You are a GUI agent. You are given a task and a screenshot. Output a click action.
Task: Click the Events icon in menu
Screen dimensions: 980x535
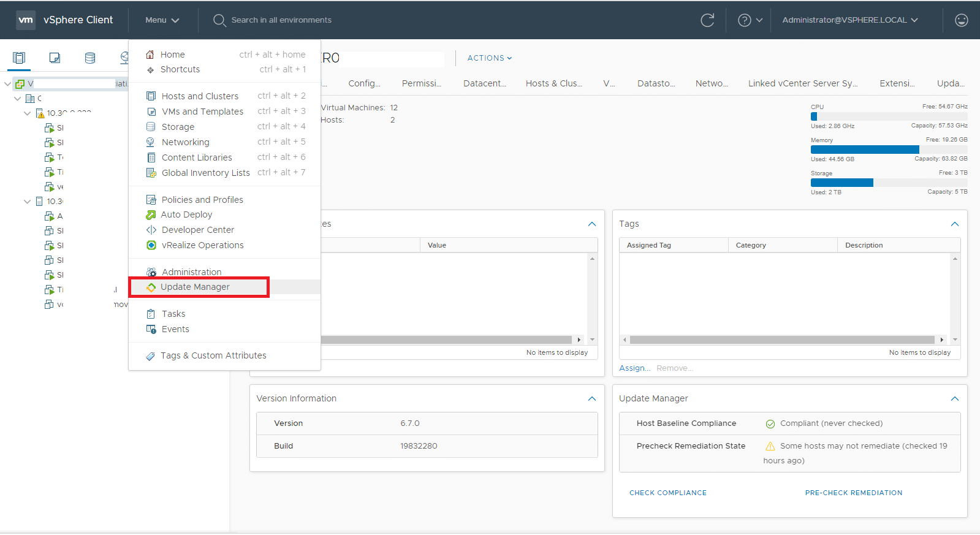click(x=151, y=329)
